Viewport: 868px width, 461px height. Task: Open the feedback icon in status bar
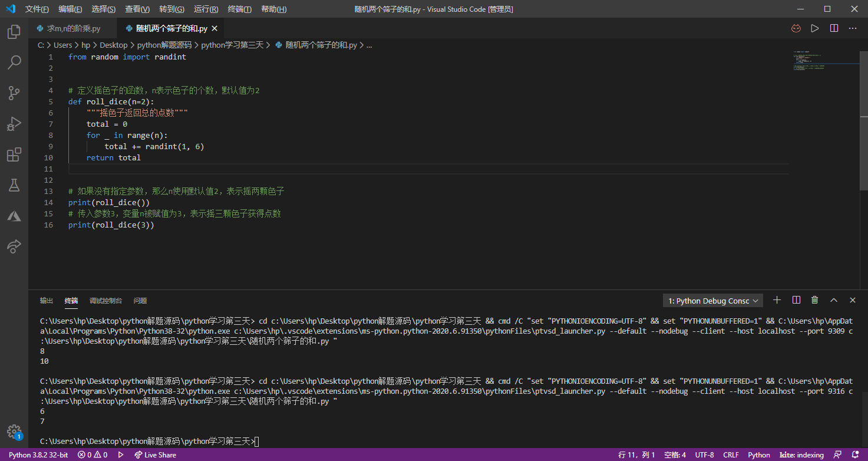click(x=838, y=455)
